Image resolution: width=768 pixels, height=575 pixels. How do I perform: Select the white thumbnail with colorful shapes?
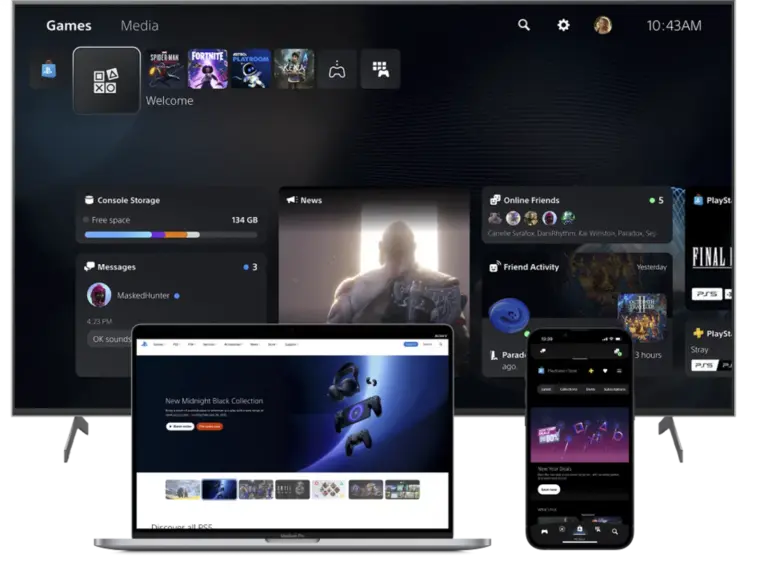coord(329,489)
